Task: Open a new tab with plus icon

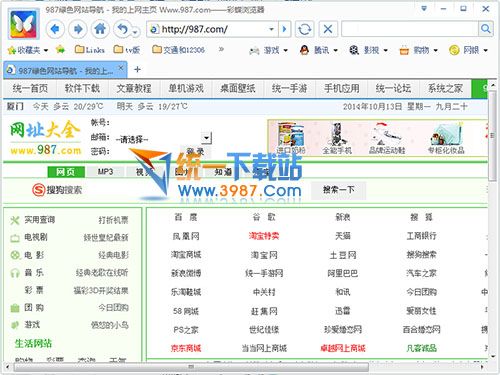Action: tap(137, 69)
